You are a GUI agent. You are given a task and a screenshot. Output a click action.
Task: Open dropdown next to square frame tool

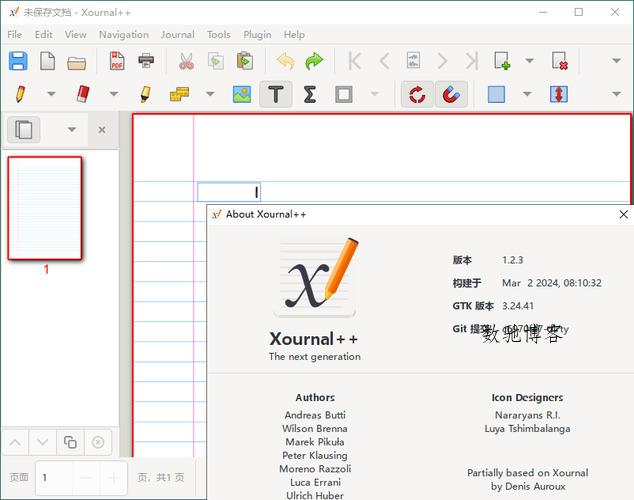tap(374, 94)
